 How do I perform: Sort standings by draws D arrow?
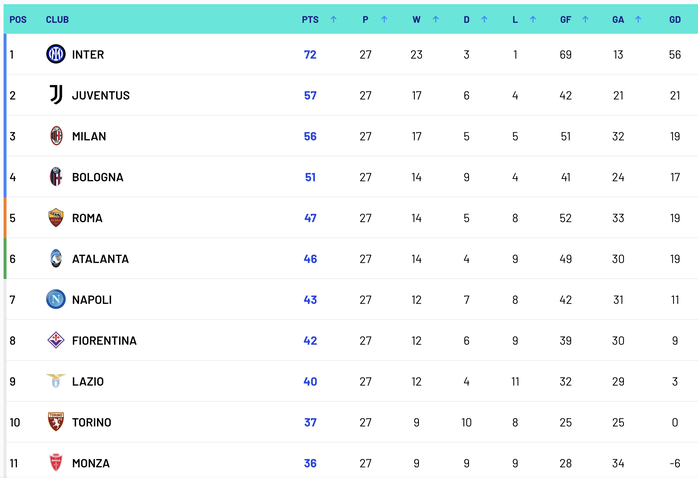coord(484,20)
